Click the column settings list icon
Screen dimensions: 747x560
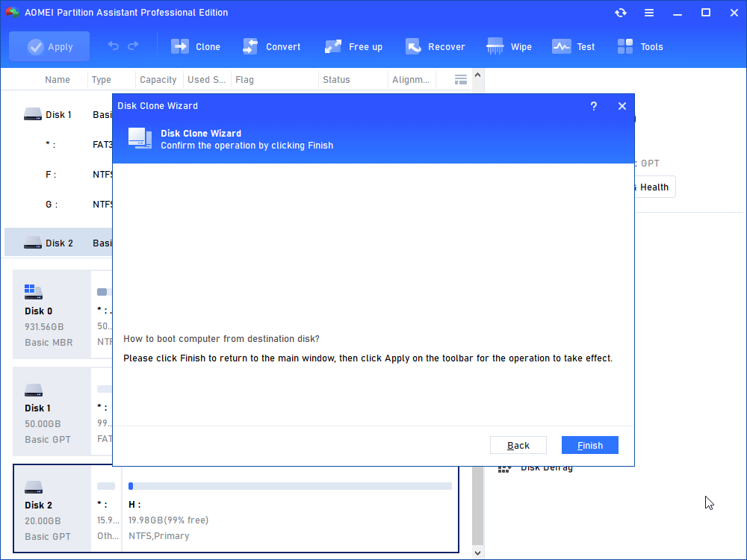(460, 80)
